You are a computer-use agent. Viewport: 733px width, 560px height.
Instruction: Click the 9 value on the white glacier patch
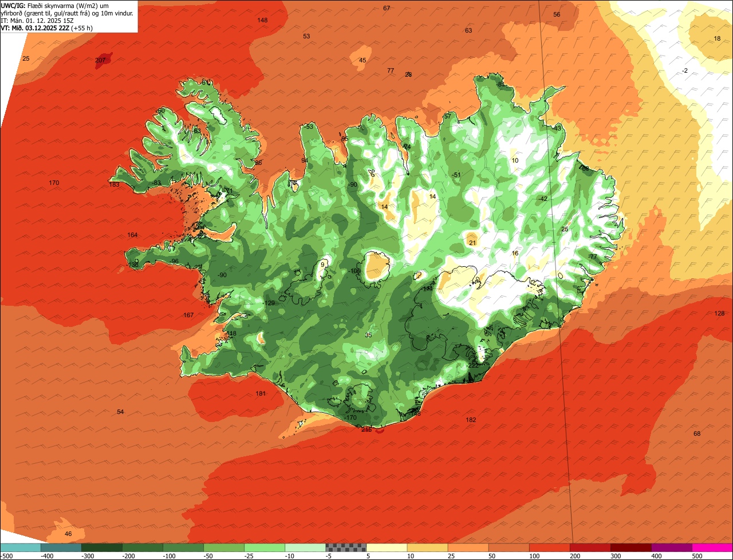pyautogui.click(x=324, y=264)
